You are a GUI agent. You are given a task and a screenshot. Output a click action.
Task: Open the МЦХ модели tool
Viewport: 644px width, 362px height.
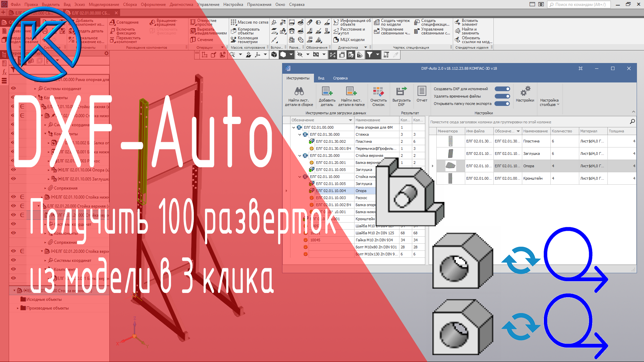tap(349, 40)
